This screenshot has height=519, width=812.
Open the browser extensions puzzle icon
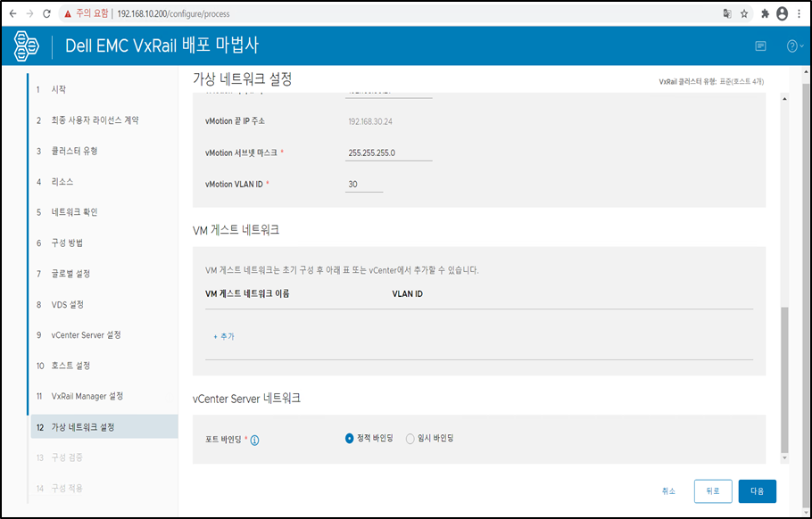[765, 14]
